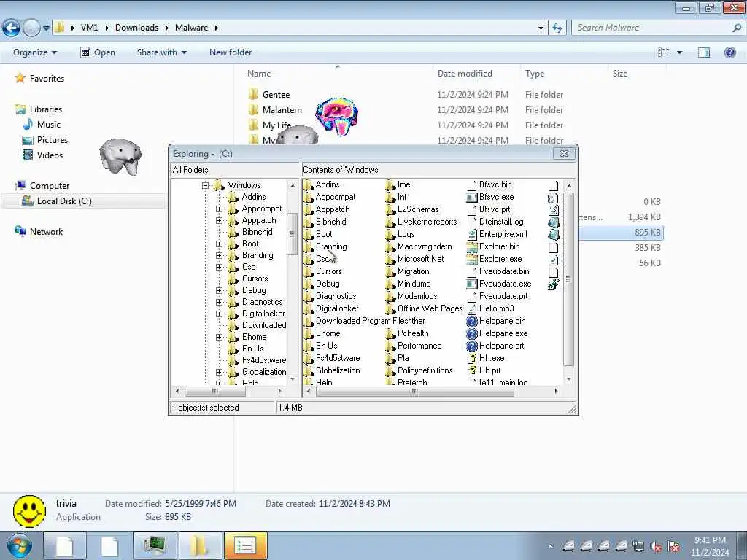Screen dimensions: 747x560
Task: Show hidden tray icons arrow
Action: click(x=550, y=547)
